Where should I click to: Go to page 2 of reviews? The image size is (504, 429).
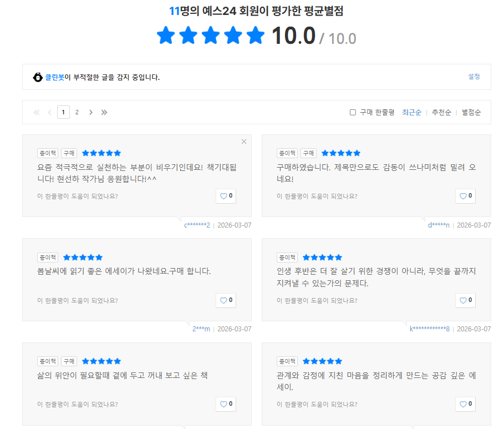pos(77,112)
